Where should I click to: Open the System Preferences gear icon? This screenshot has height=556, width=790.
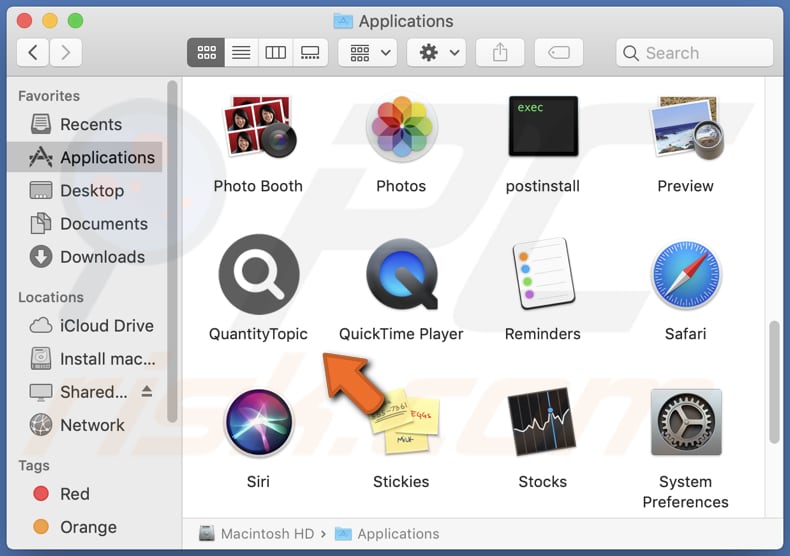(x=686, y=422)
